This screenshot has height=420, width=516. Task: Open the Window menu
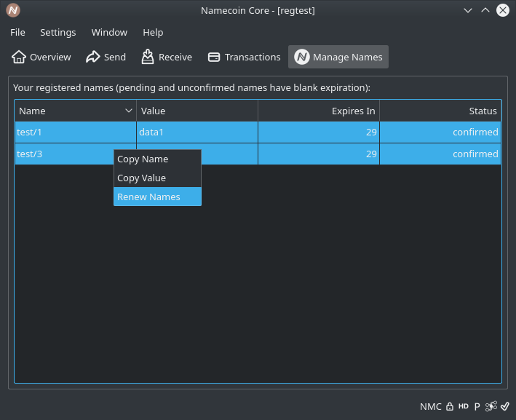109,32
